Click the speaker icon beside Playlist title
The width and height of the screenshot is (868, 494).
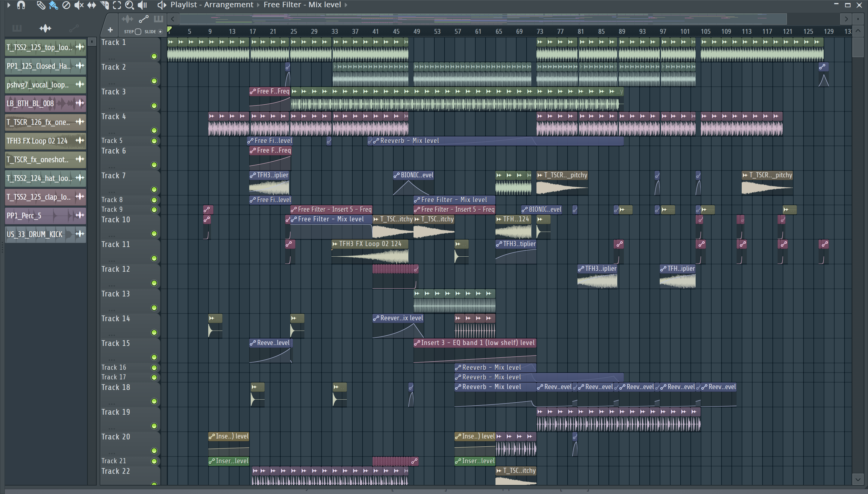click(162, 5)
